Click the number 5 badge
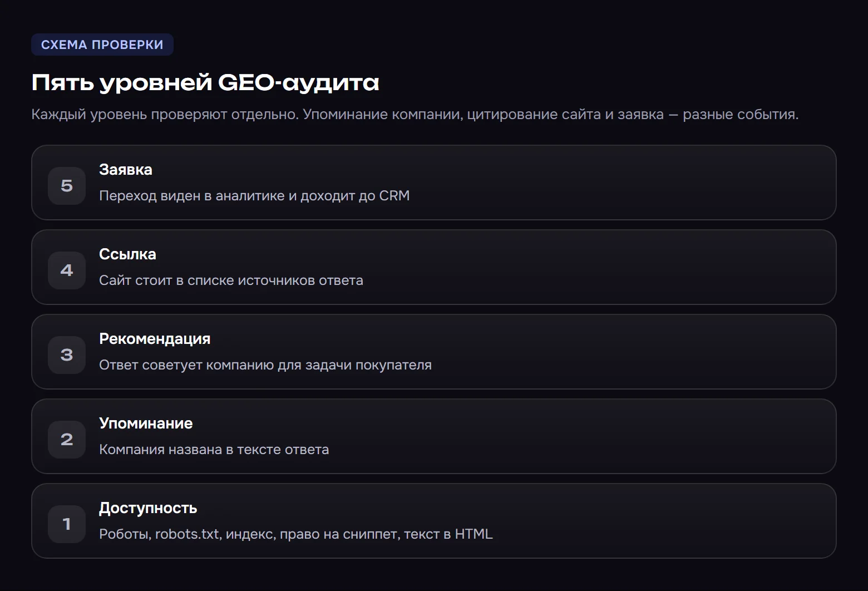Image resolution: width=868 pixels, height=591 pixels. pyautogui.click(x=67, y=185)
